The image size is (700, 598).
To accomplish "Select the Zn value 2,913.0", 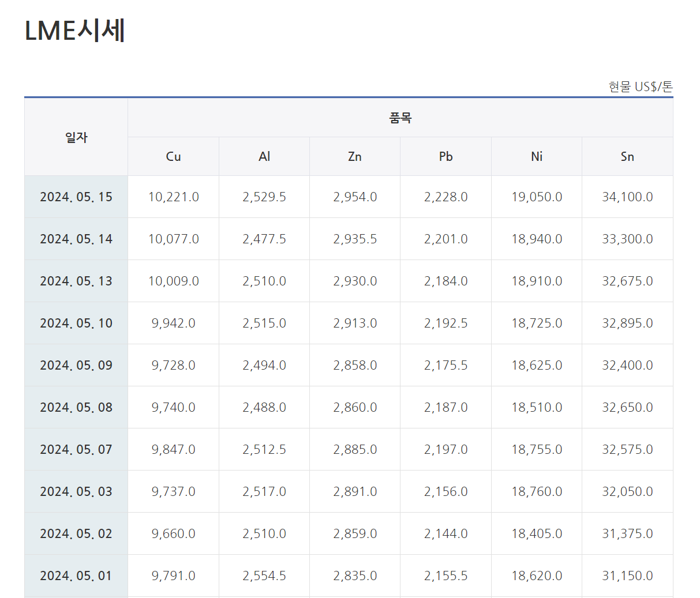I will [355, 324].
